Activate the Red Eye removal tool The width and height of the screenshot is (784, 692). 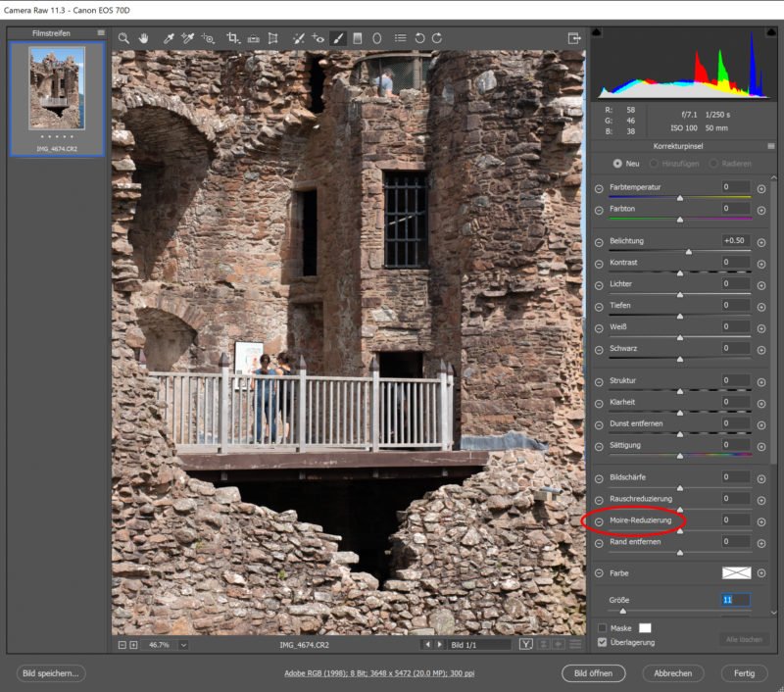tap(318, 38)
